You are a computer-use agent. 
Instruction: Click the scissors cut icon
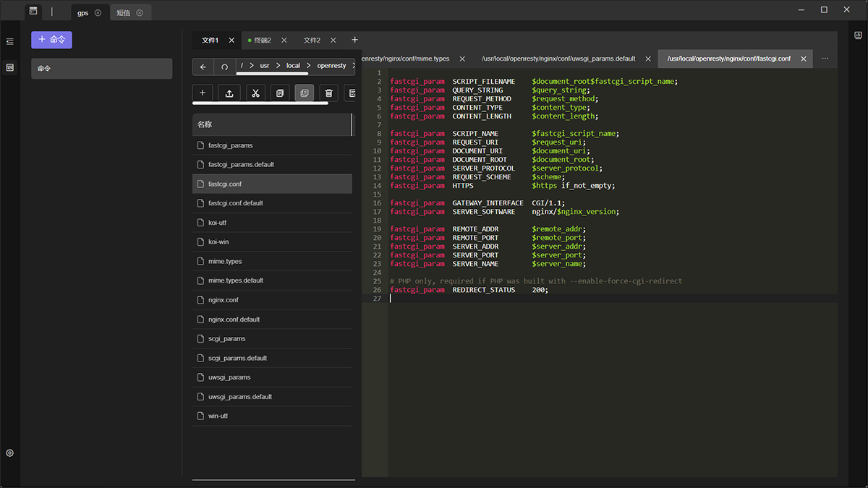click(x=255, y=93)
